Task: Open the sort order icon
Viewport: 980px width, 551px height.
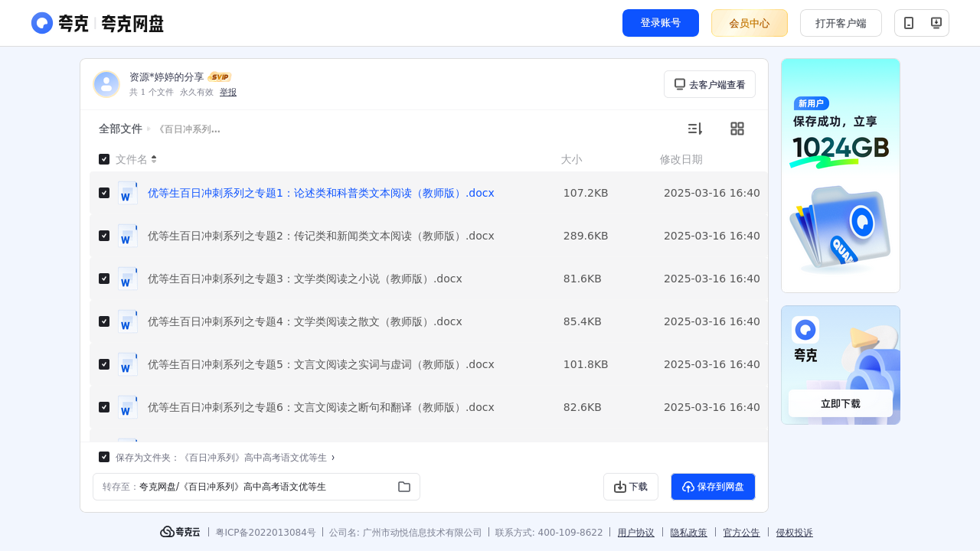Action: click(x=694, y=129)
